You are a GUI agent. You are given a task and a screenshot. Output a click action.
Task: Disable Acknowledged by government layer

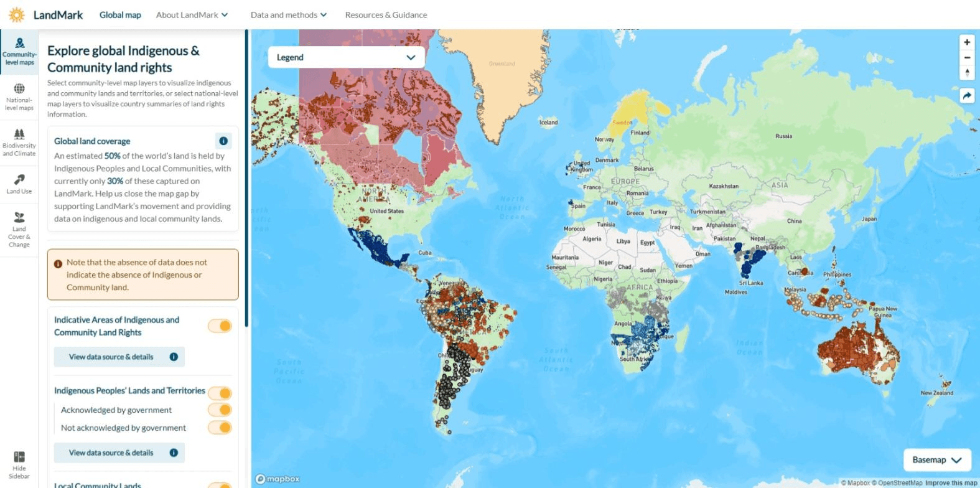coord(220,410)
